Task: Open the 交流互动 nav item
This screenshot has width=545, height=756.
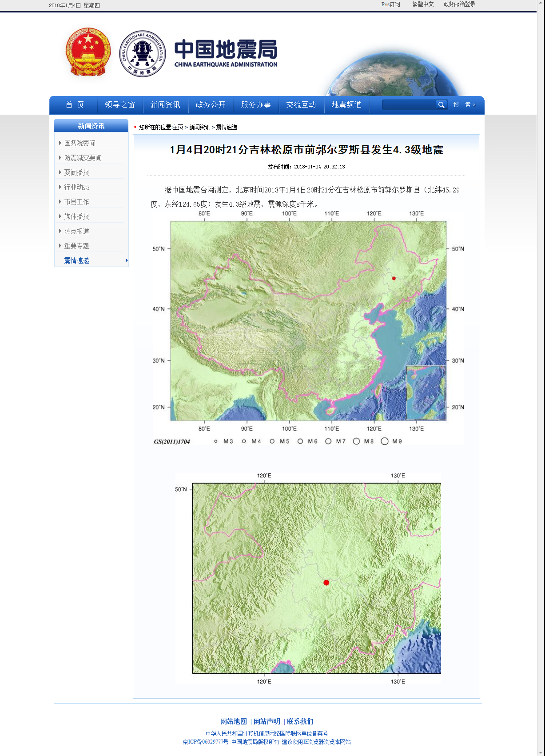Action: 301,105
